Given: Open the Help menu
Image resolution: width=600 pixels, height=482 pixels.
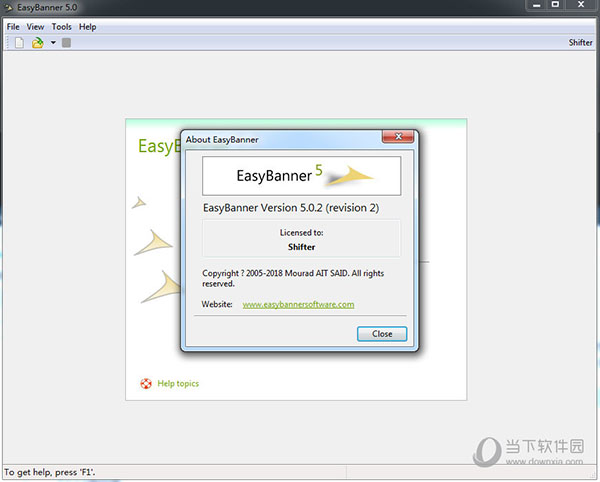Looking at the screenshot, I should 88,27.
